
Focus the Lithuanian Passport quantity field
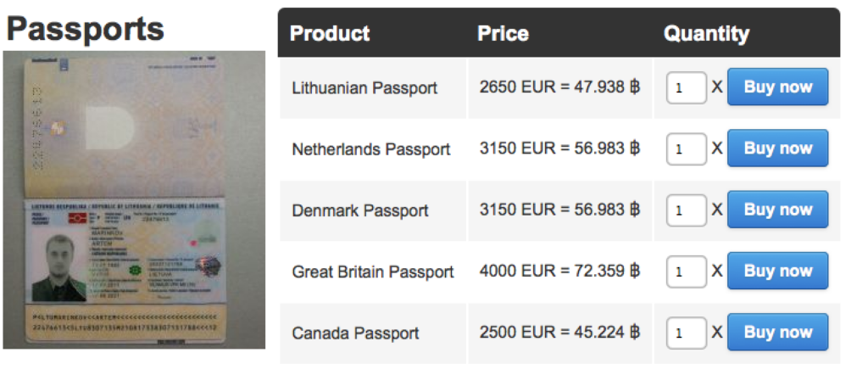pos(686,87)
